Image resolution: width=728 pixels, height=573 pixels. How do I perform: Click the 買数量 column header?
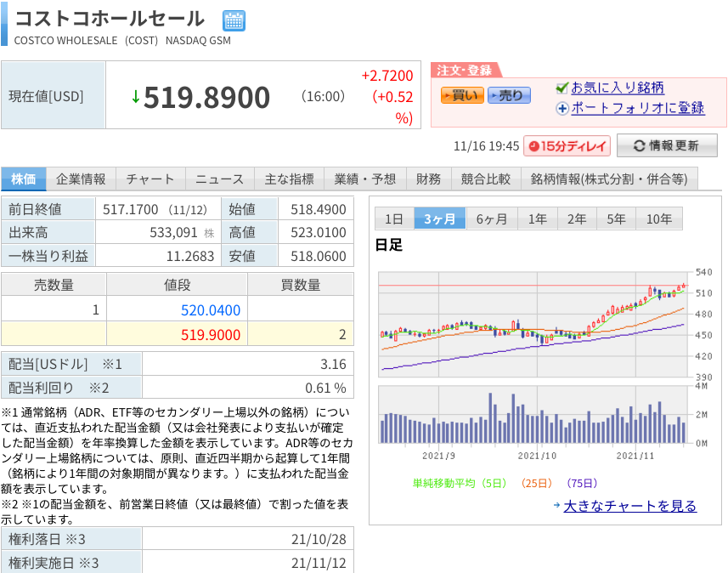click(x=301, y=285)
